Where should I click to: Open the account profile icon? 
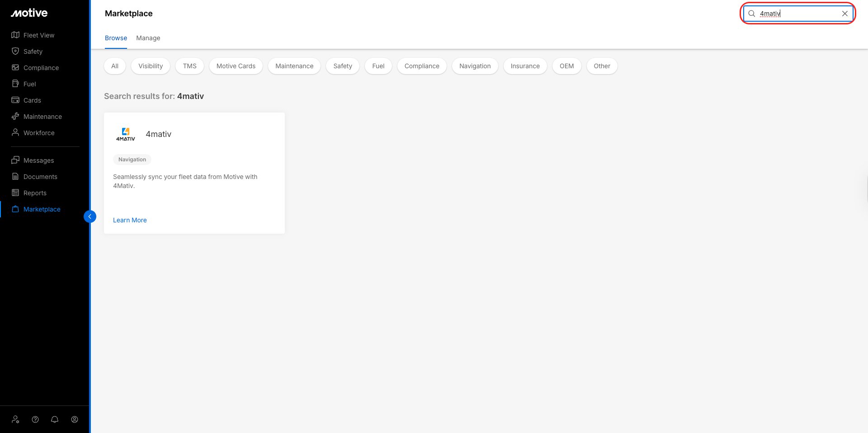pos(75,419)
